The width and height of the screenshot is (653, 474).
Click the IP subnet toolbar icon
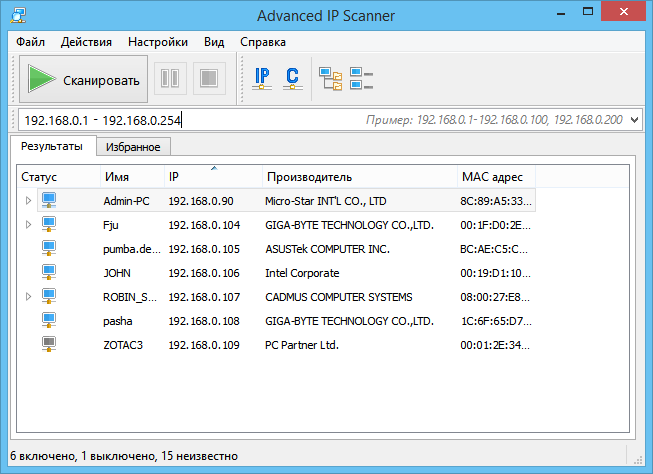263,78
